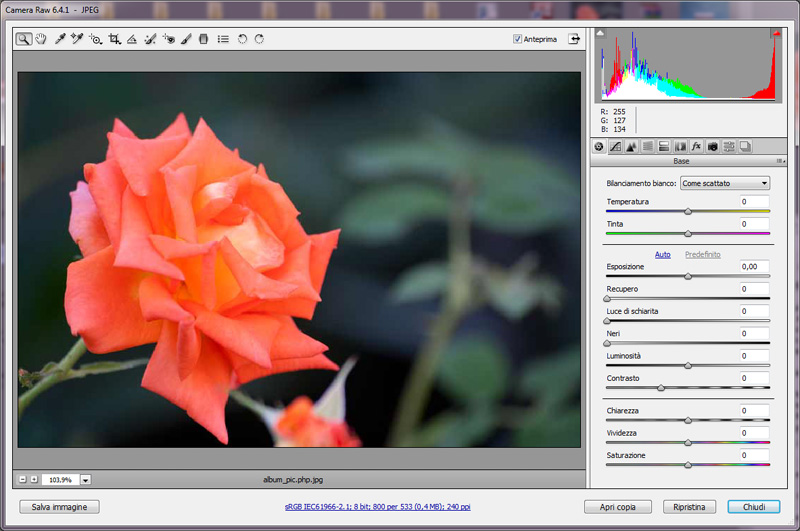The width and height of the screenshot is (800, 531).
Task: Select the Hand tool
Action: pos(41,39)
